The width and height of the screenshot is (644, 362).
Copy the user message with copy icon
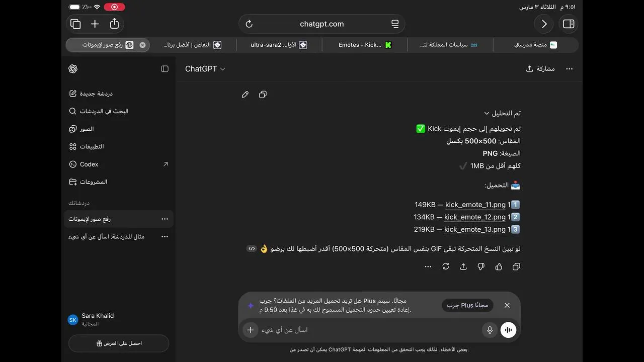coord(263,95)
